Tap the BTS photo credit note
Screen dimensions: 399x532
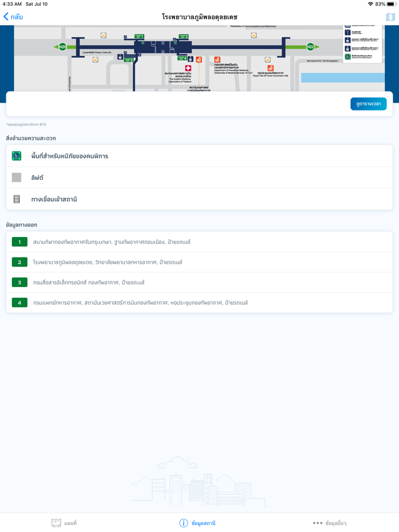[x=26, y=125]
